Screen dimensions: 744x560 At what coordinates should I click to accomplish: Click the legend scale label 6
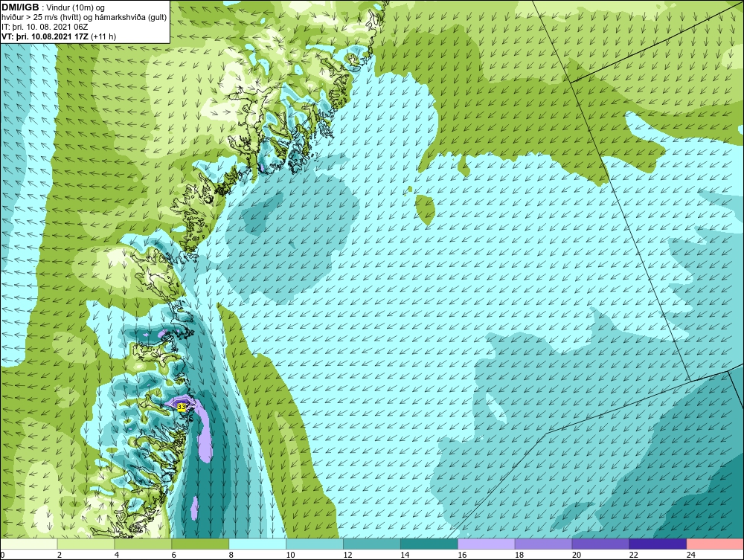[x=173, y=555]
